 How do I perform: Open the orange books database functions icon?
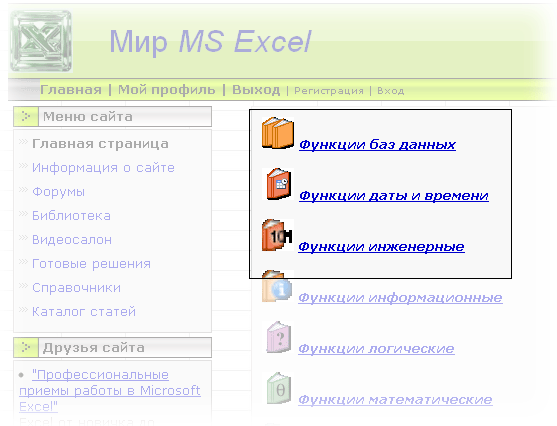pos(278,133)
